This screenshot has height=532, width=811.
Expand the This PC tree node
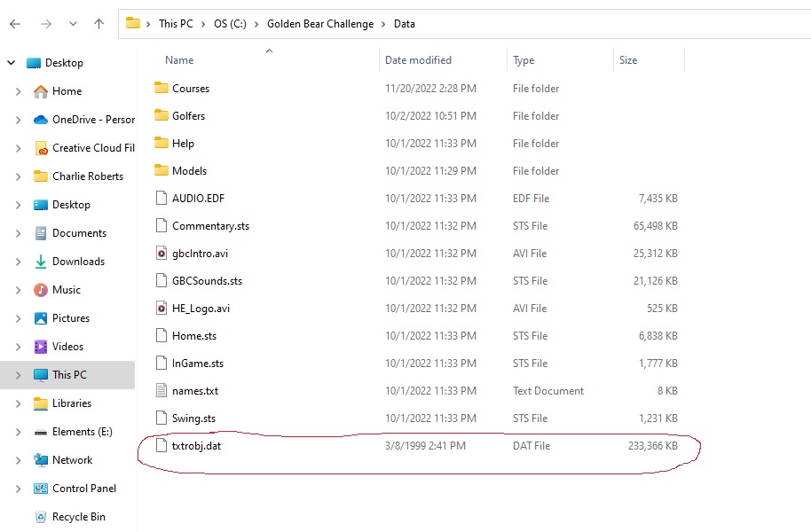(x=19, y=375)
